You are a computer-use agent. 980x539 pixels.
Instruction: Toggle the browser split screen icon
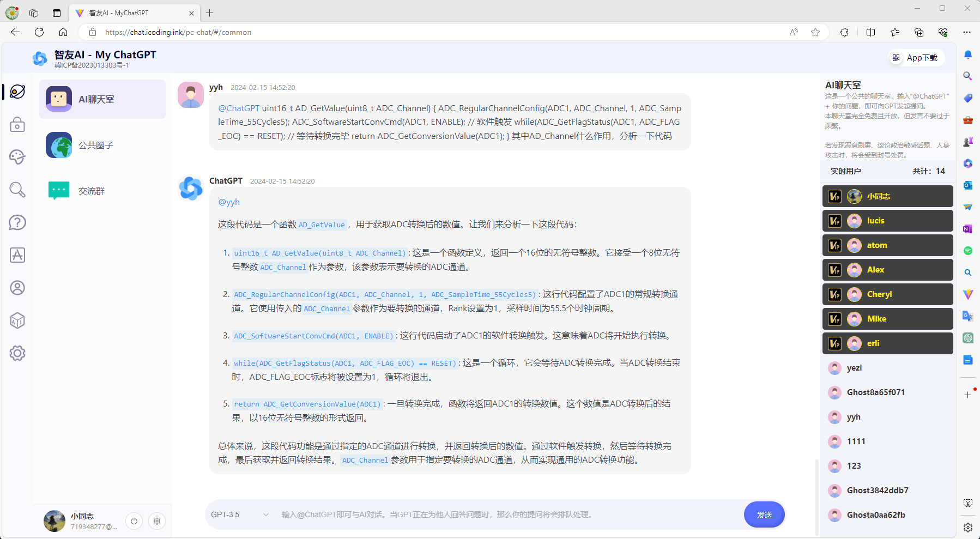point(870,32)
